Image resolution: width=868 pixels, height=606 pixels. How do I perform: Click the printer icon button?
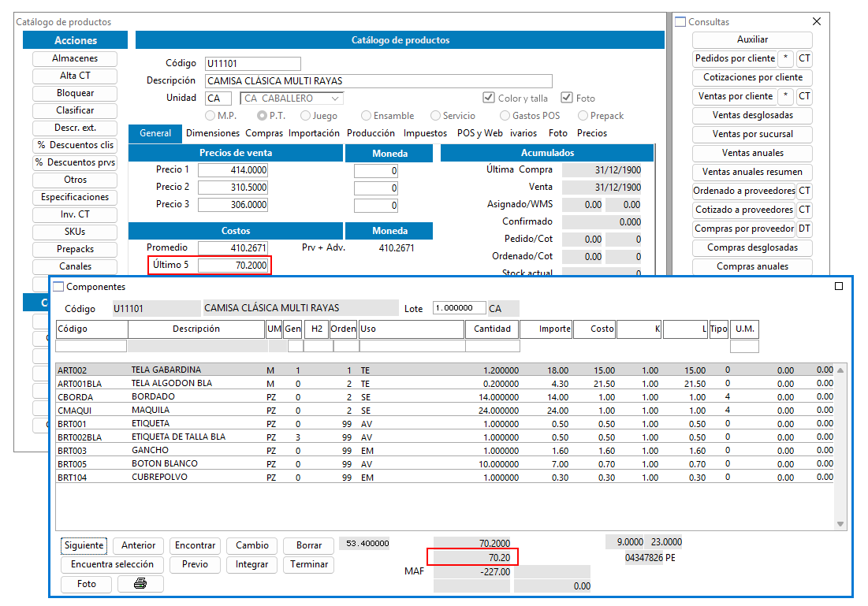click(x=140, y=583)
